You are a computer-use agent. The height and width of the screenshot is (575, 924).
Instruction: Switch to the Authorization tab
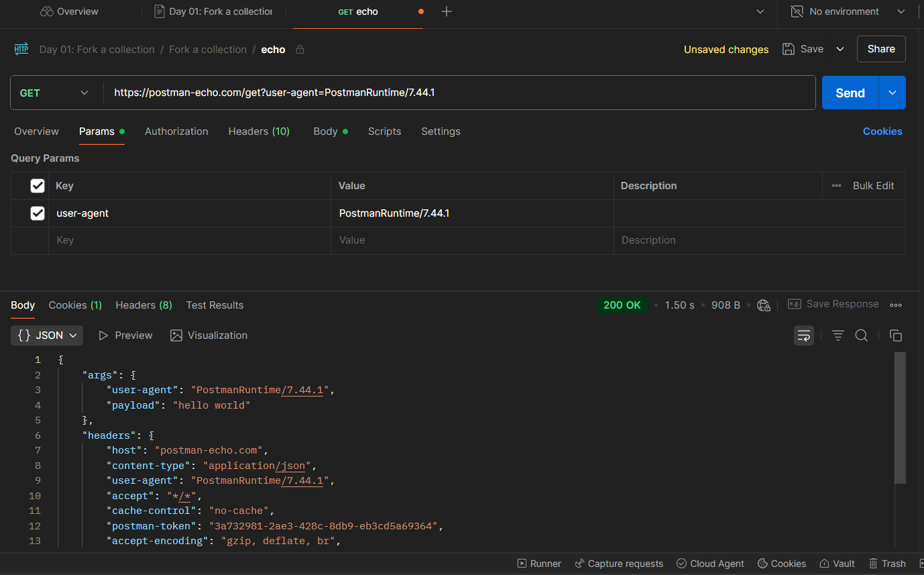click(176, 132)
